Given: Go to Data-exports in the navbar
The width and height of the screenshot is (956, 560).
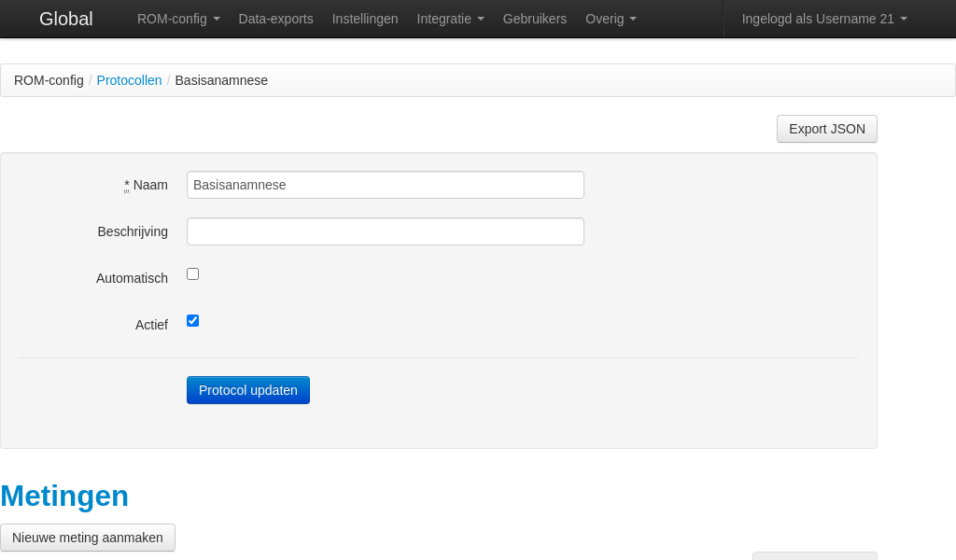Looking at the screenshot, I should click(x=275, y=19).
